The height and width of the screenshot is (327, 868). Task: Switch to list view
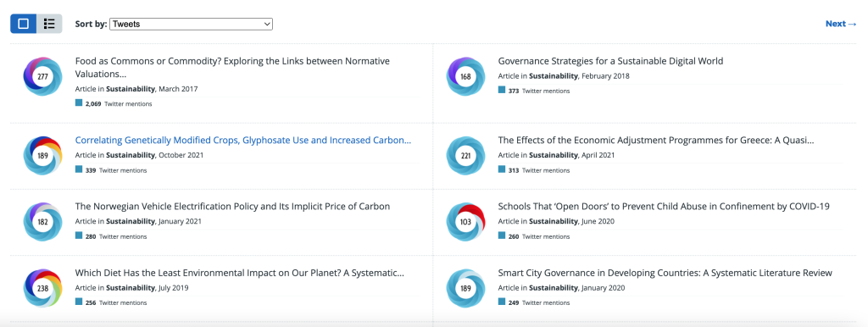click(49, 24)
